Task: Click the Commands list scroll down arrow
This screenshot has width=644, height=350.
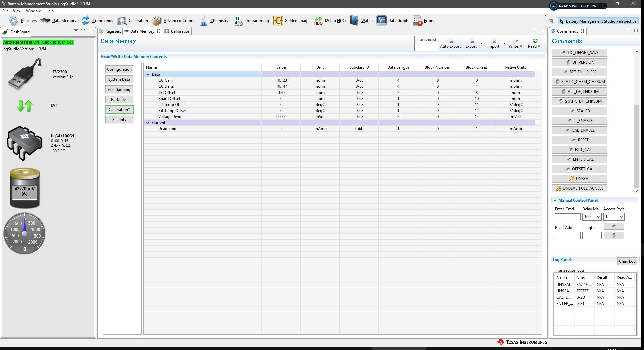Action: point(637,191)
